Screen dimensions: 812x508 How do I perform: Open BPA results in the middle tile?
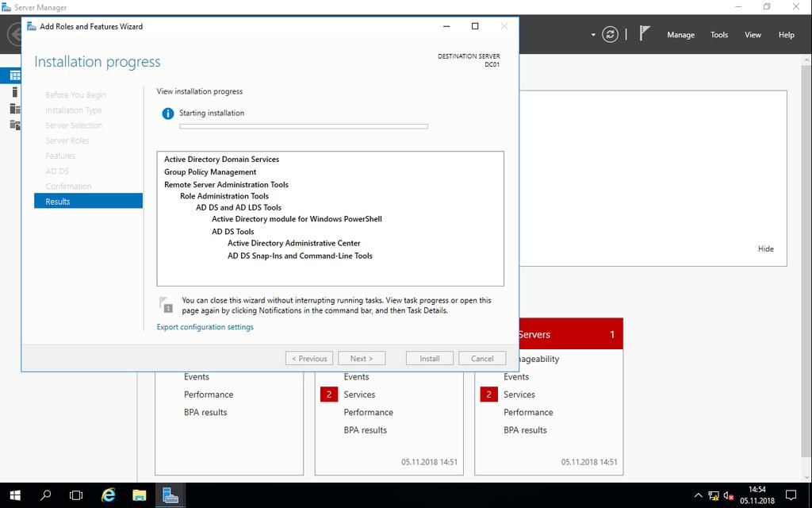[365, 429]
